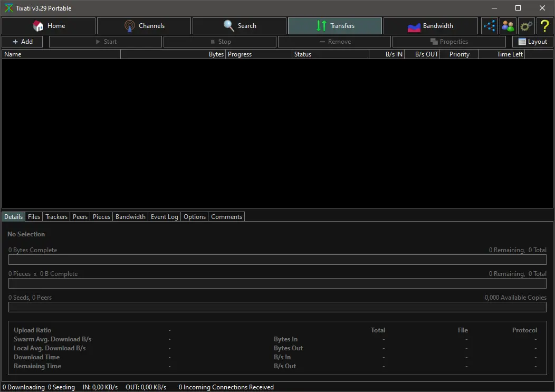Screen dimensions: 555x392
Task: Click 'Local Avg. Download B/s' label
Action: 50,348
